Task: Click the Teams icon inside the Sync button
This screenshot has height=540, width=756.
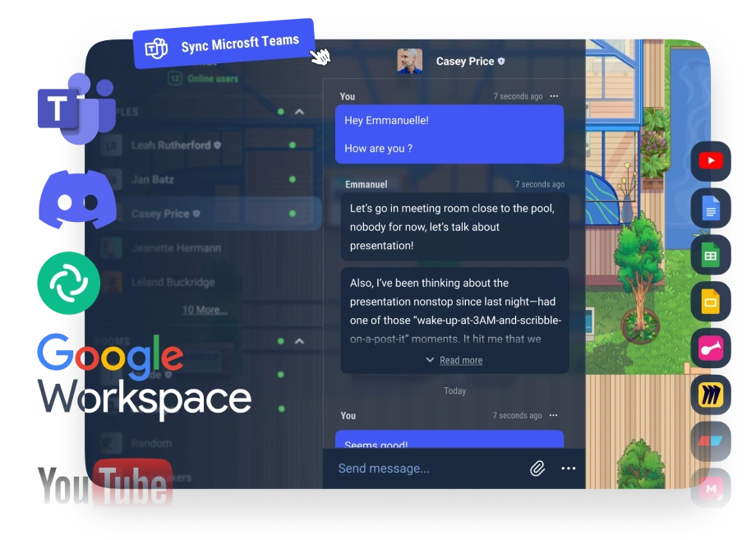Action: pyautogui.click(x=156, y=48)
